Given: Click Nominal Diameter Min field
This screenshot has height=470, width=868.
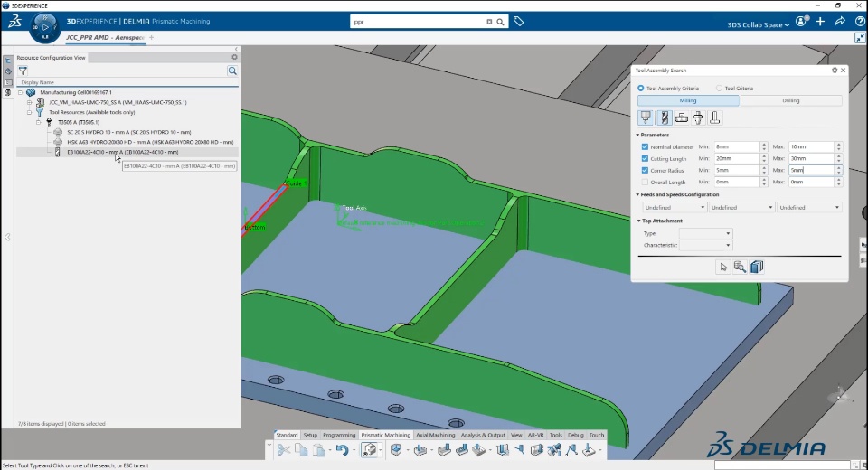Looking at the screenshot, I should 736,146.
